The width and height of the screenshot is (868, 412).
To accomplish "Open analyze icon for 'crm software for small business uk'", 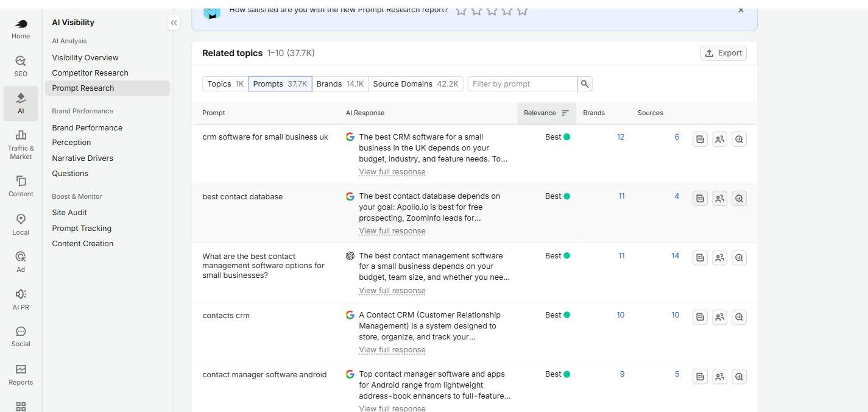I will coord(739,140).
